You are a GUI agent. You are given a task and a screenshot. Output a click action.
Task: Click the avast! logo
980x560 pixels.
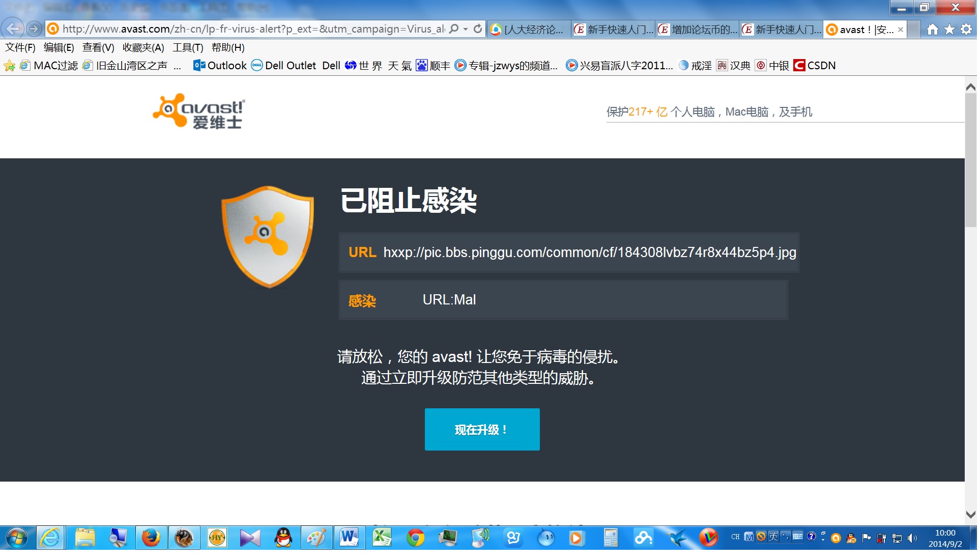(199, 111)
